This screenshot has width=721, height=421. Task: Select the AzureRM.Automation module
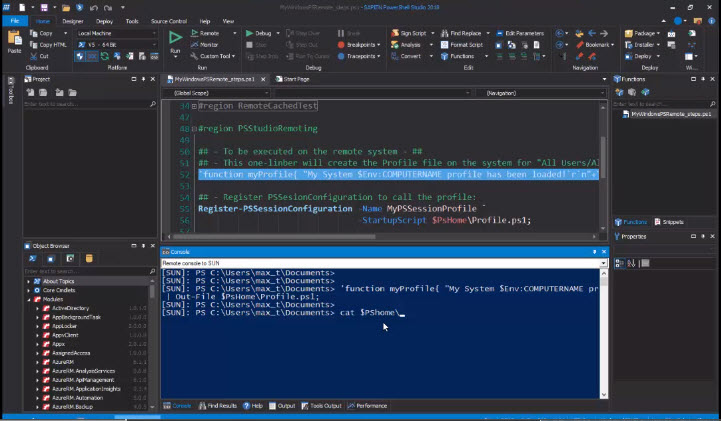[77, 398]
